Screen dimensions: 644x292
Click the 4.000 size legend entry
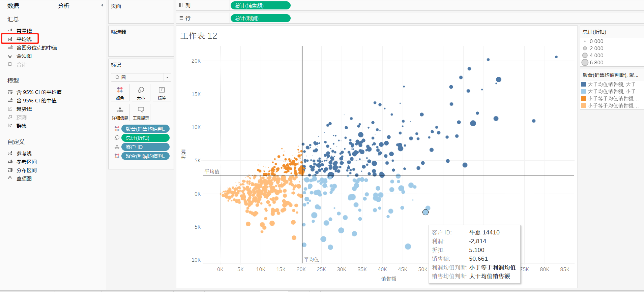click(x=593, y=55)
